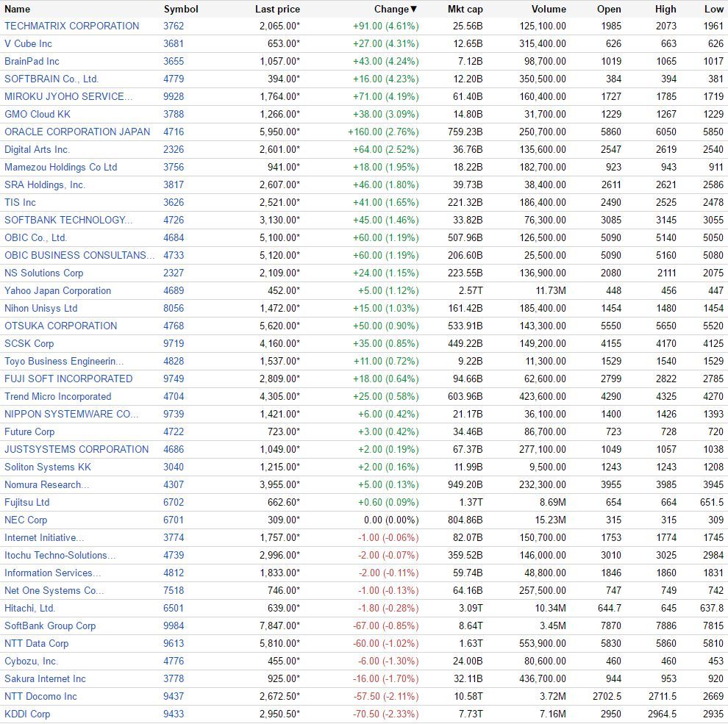Open Net One Systems Co link

tap(54, 590)
